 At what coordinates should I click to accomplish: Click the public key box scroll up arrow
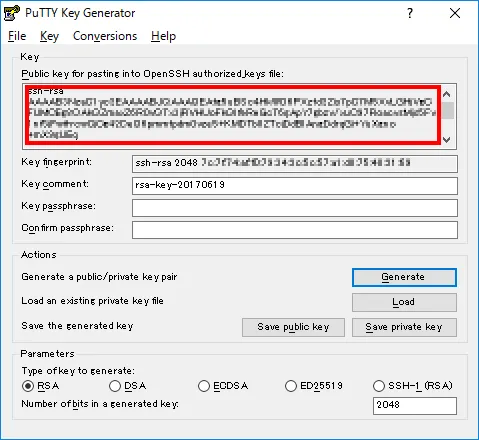[447, 94]
